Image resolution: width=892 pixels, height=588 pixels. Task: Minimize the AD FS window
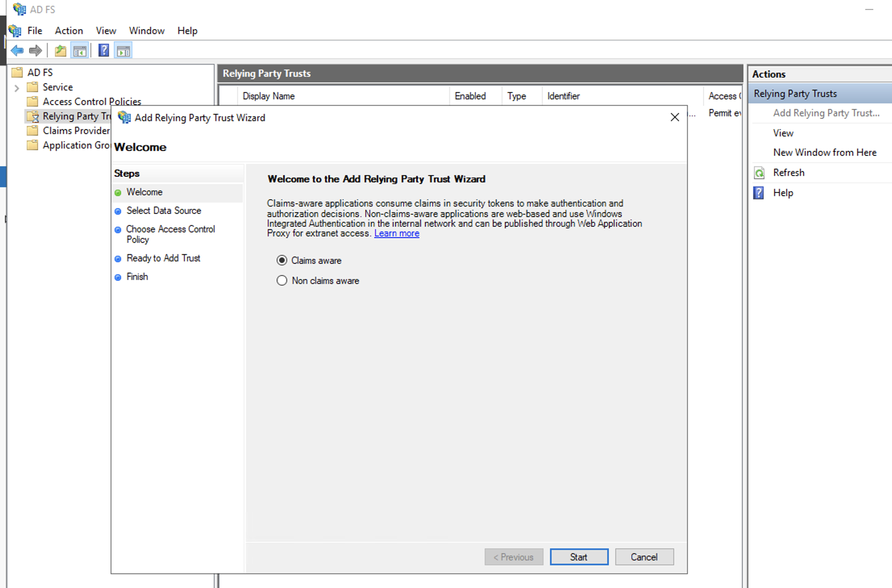(869, 9)
